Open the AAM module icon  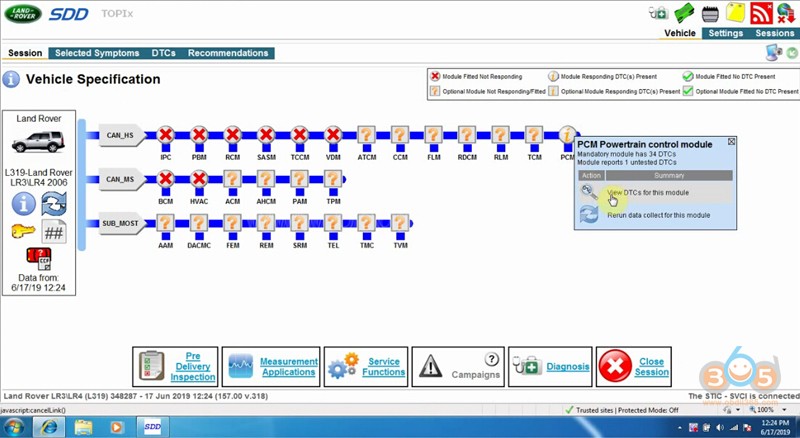tap(165, 223)
